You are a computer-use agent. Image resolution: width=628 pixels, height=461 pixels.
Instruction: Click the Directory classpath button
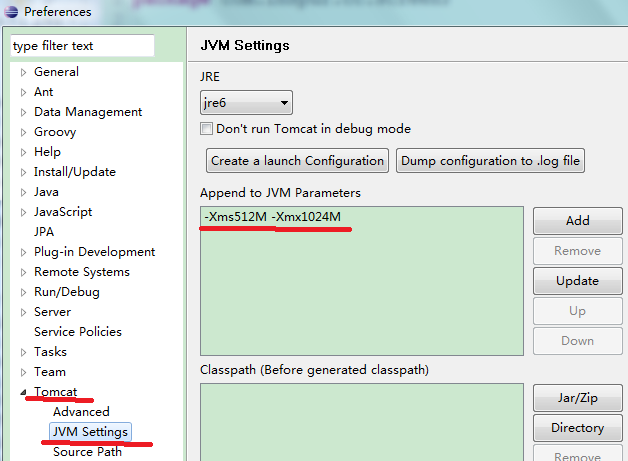pos(578,428)
